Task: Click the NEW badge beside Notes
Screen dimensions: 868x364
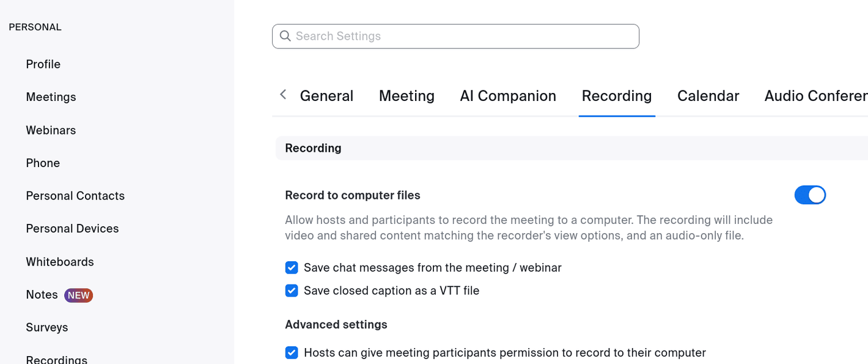Action: click(x=78, y=295)
